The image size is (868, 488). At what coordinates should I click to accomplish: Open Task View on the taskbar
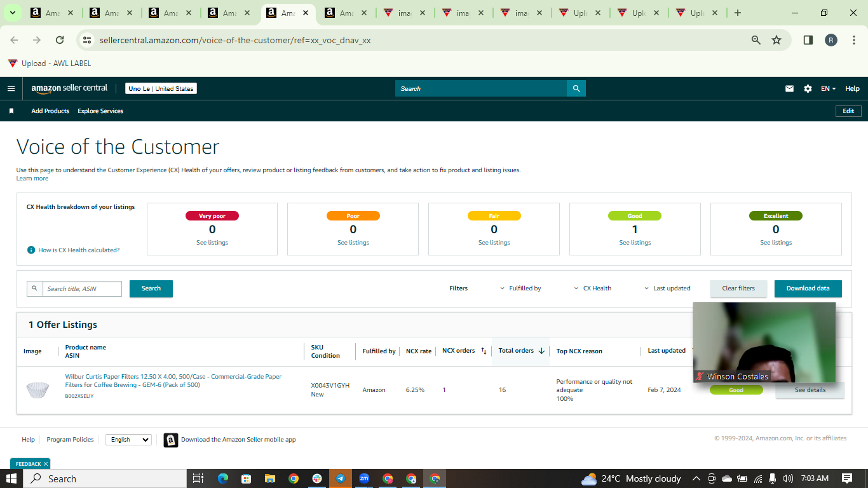coord(198,478)
